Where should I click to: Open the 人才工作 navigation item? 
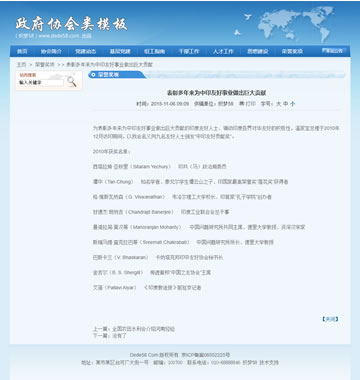click(223, 51)
